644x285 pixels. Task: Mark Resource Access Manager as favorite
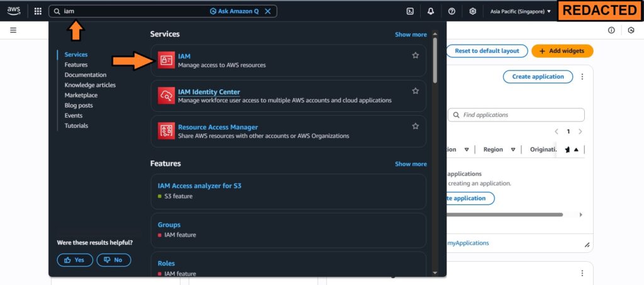(415, 126)
